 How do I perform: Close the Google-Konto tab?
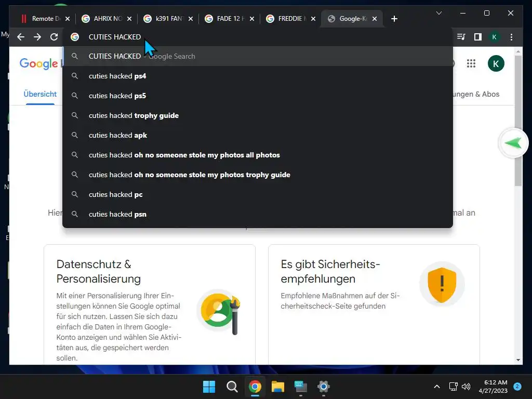pos(375,19)
